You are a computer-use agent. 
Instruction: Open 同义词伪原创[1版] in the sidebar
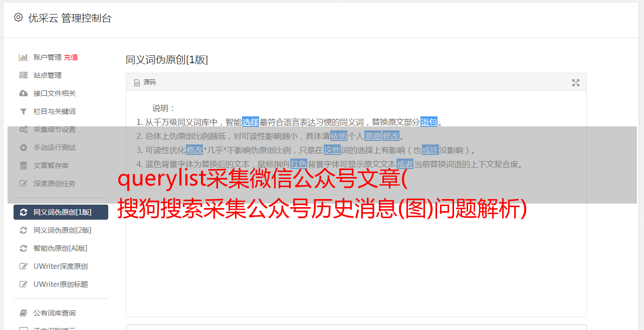point(61,212)
